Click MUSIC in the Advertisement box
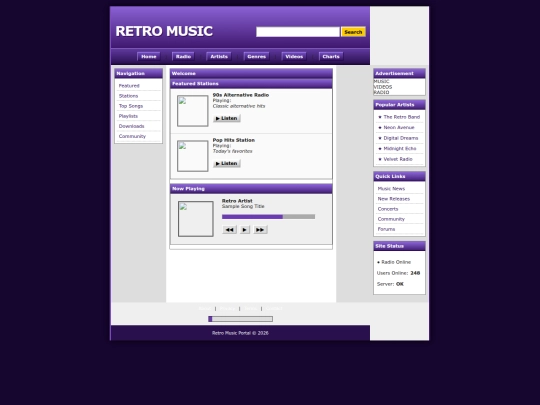 coord(382,82)
